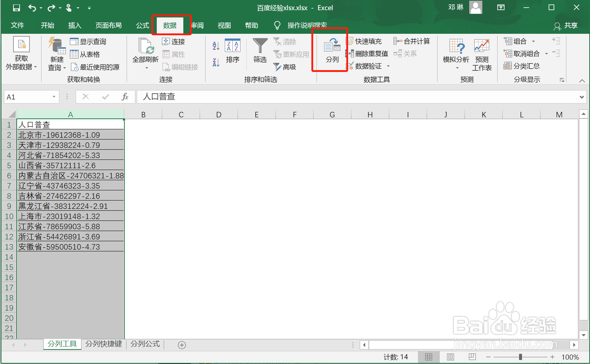This screenshot has width=590, height=364.
Task: Click zoom in plus button
Action: tap(553, 357)
